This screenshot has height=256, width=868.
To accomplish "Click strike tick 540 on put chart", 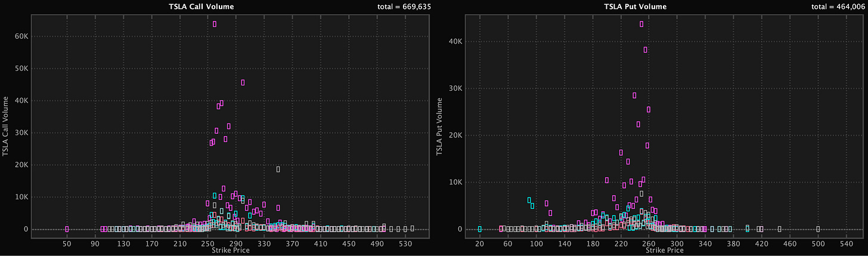I will click(x=846, y=244).
